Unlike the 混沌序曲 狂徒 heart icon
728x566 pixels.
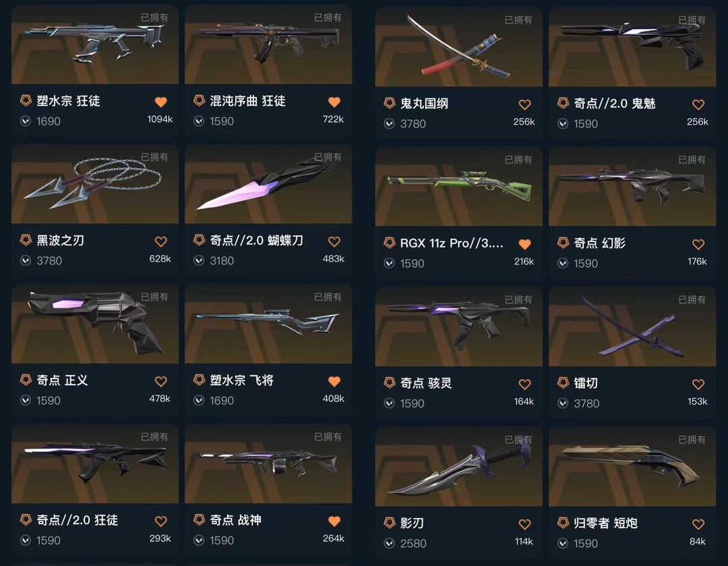tap(334, 103)
